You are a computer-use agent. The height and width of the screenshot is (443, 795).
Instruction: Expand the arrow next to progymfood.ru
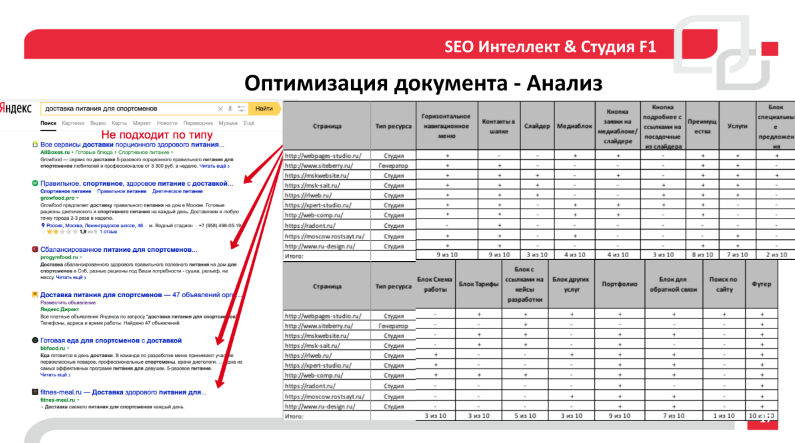pyautogui.click(x=81, y=257)
